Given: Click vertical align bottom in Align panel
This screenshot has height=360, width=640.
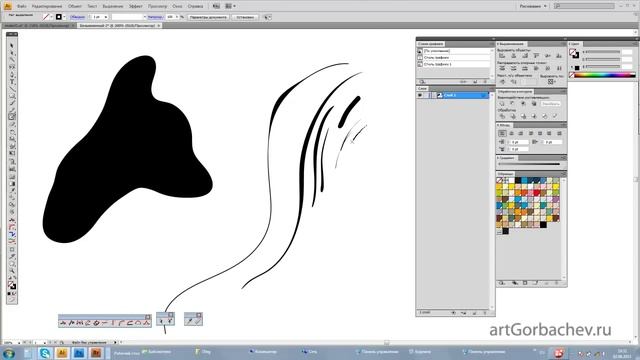Looking at the screenshot, I should coord(559,56).
